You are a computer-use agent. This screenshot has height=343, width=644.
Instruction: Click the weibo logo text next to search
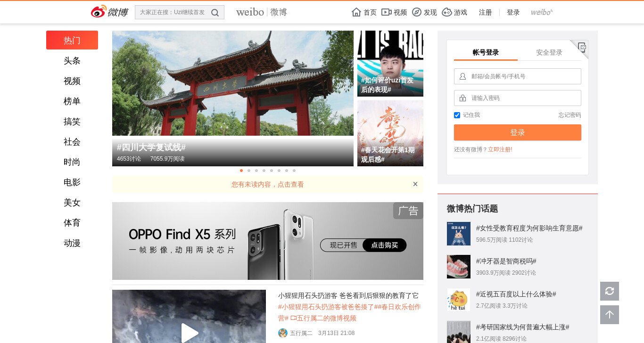coord(262,12)
